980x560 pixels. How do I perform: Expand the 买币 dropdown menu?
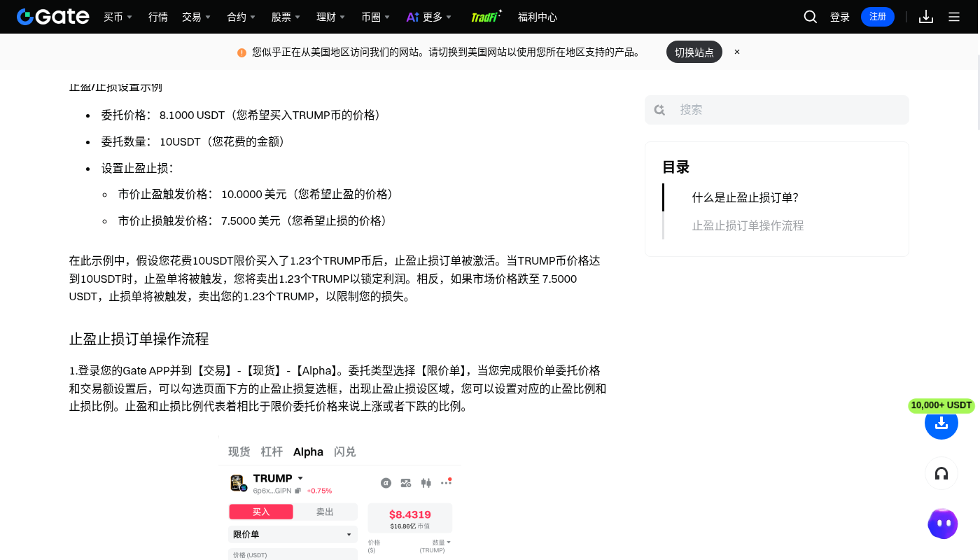(118, 17)
